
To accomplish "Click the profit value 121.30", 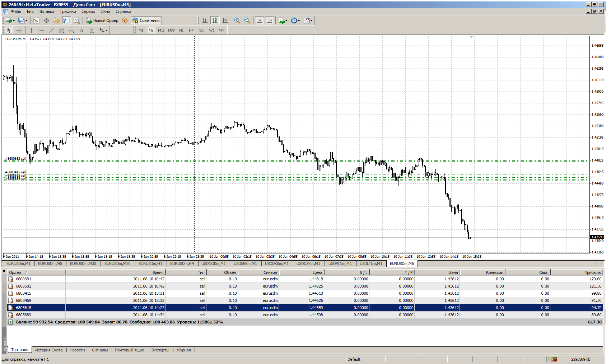I will tap(595, 286).
